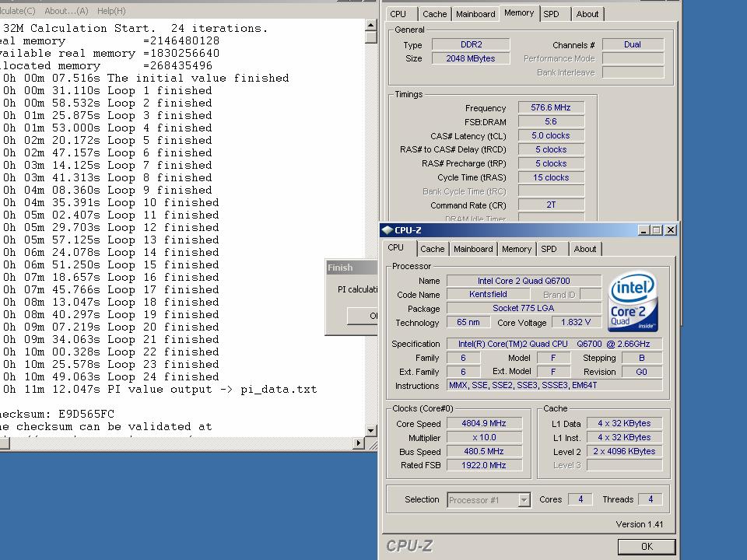Show About tab in front CPU-Z window

click(x=585, y=249)
